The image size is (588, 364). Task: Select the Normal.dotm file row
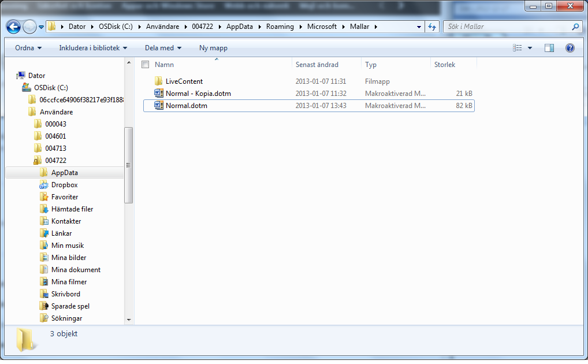click(187, 106)
